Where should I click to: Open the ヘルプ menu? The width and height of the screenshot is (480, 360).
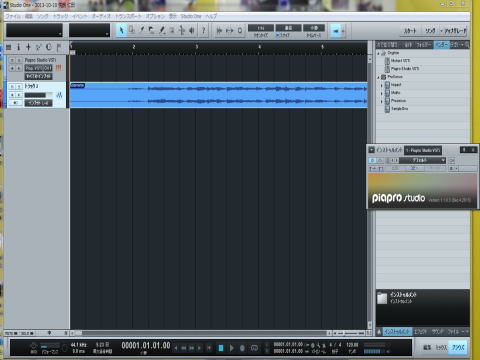tap(211, 16)
